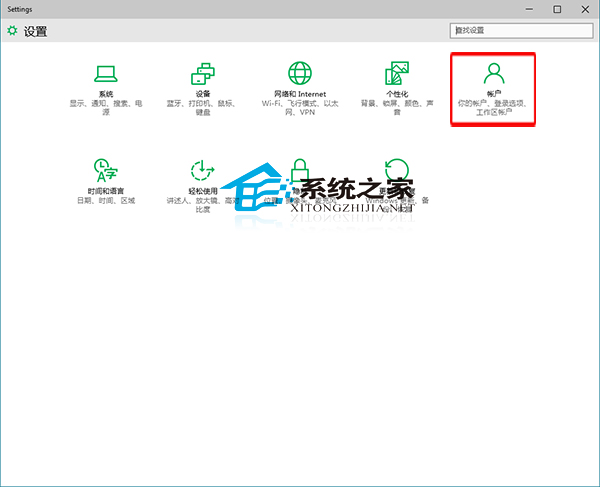The width and height of the screenshot is (600, 487).
Task: Click the 个性化 category label
Action: tap(397, 94)
